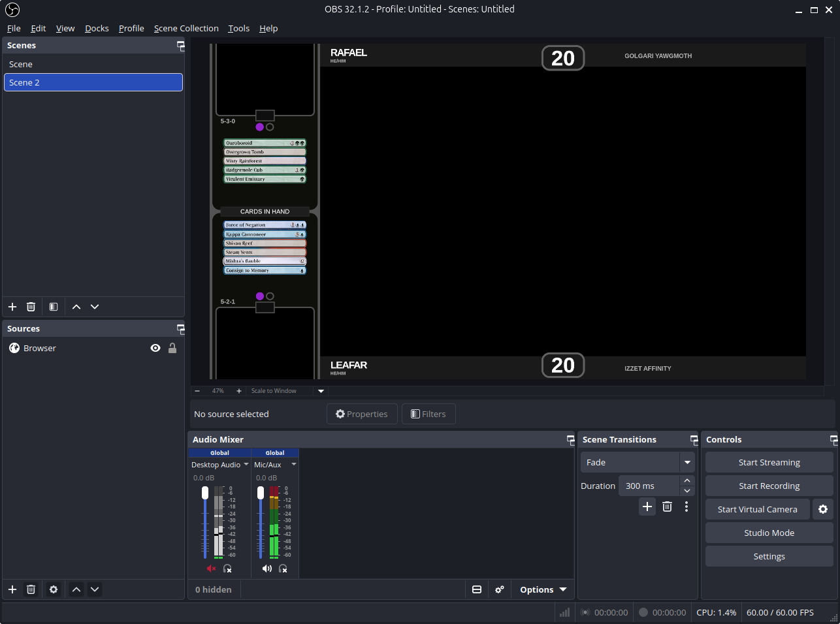Click the Properties button
840x624 pixels.
pos(362,414)
